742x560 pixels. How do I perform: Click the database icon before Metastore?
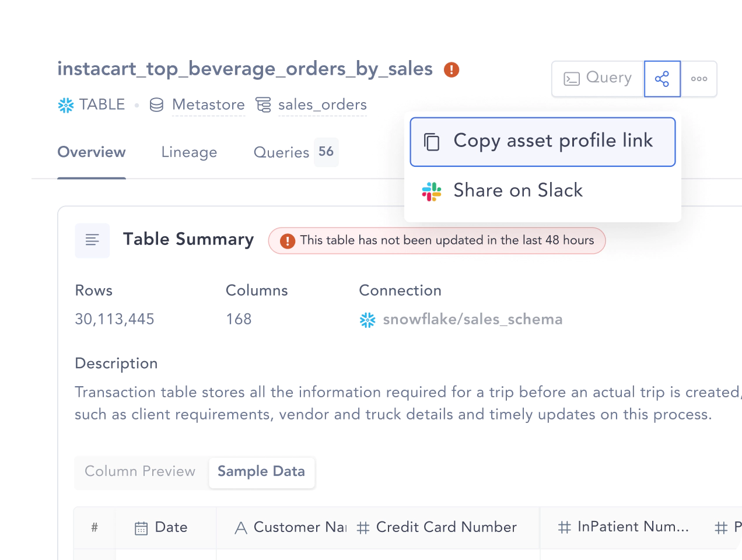(x=156, y=105)
